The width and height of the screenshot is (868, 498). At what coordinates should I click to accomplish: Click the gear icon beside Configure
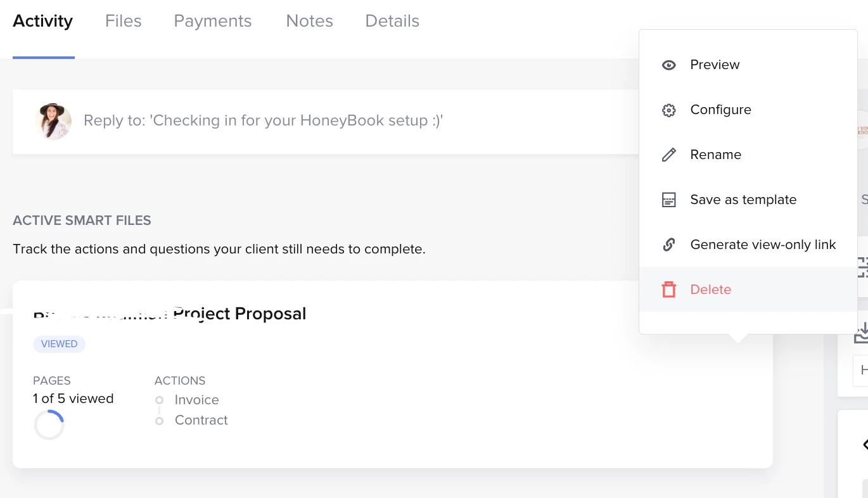[668, 110]
